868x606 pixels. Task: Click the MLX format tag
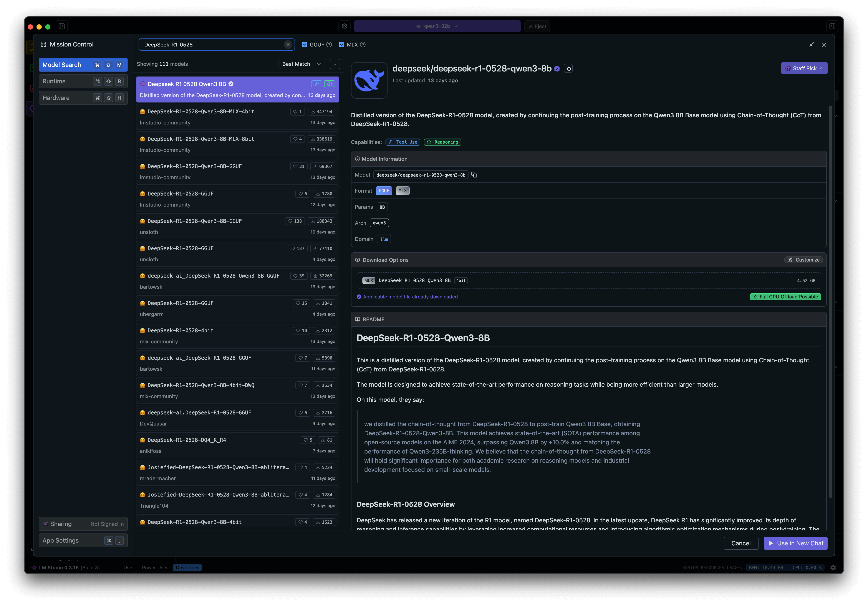[403, 191]
